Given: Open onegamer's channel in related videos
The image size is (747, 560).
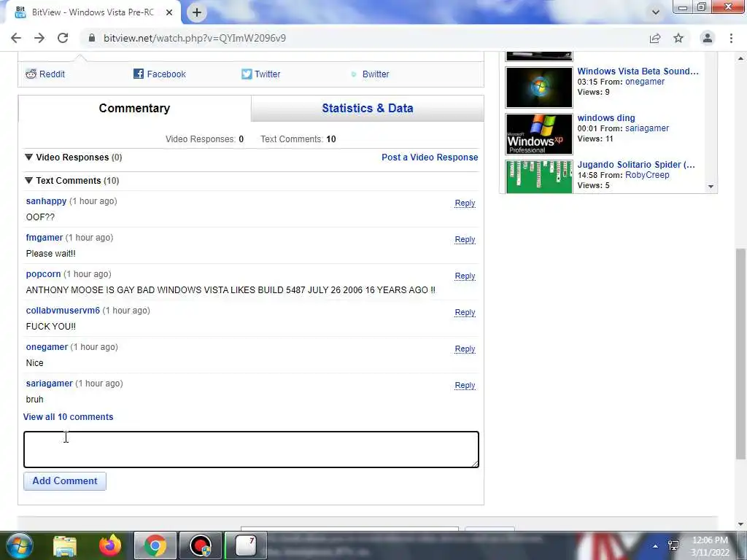Looking at the screenshot, I should click(645, 82).
